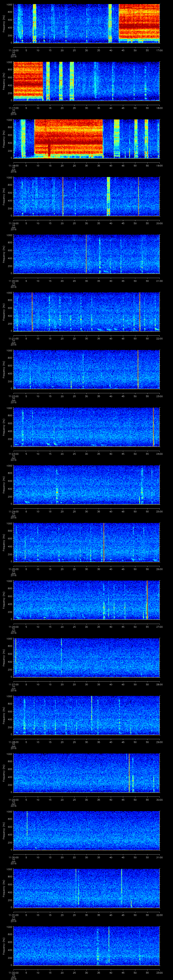Click the "11:20:00" start time label
This screenshot has width=173, height=980.
coord(13,281)
